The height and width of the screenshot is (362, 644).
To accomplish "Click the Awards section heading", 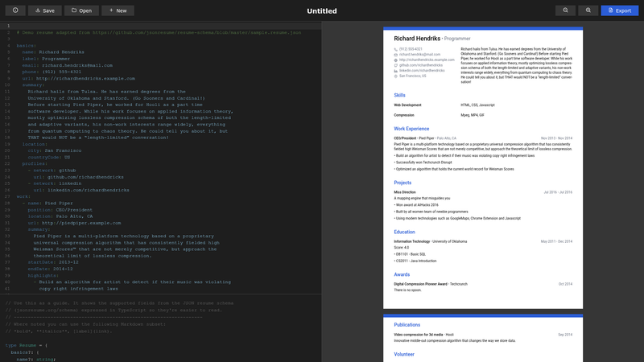I will (402, 274).
